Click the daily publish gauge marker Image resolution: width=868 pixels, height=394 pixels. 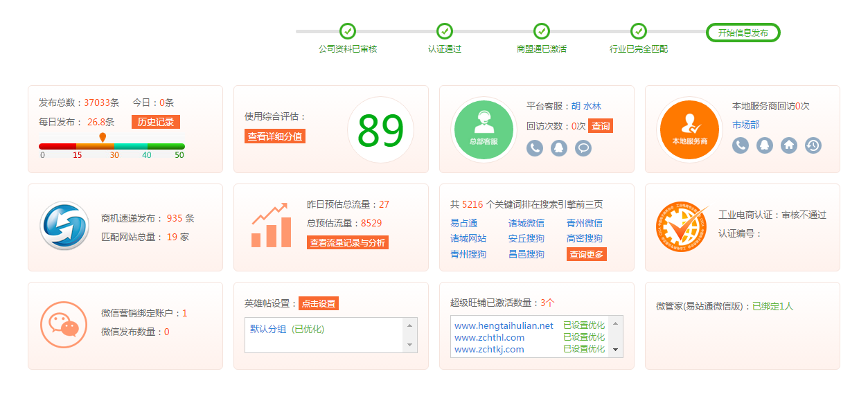coord(103,137)
